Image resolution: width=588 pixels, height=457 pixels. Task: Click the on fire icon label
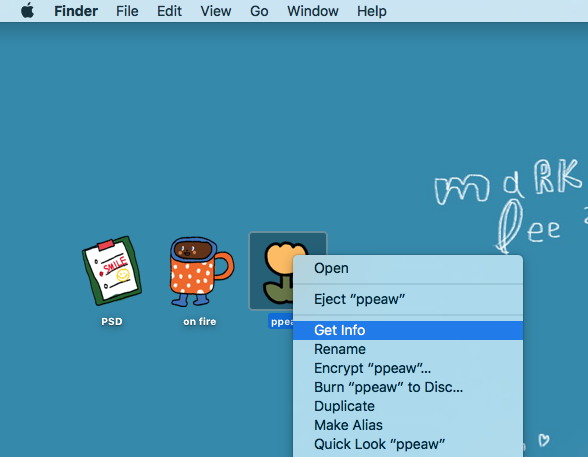tap(200, 322)
